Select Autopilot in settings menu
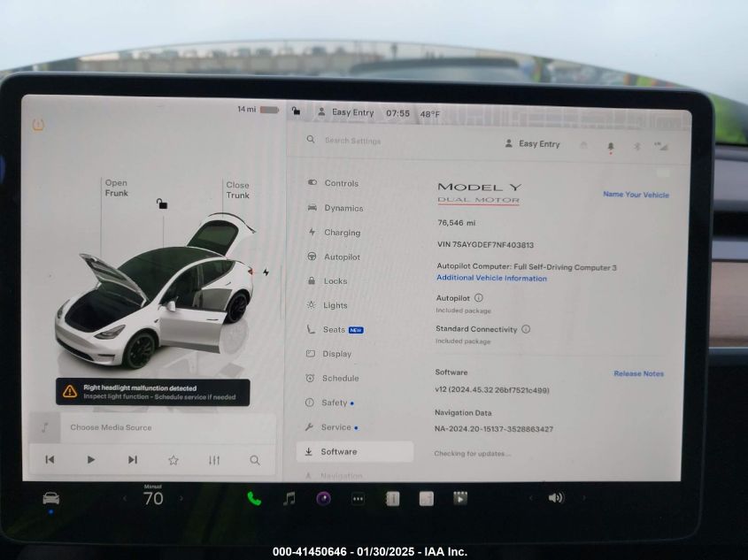748x560 pixels. coord(342,257)
